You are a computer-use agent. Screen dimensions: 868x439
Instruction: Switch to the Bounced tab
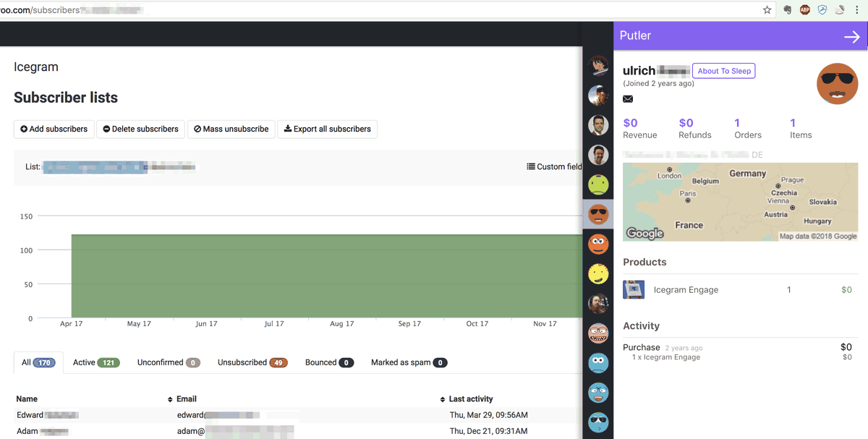click(x=329, y=362)
